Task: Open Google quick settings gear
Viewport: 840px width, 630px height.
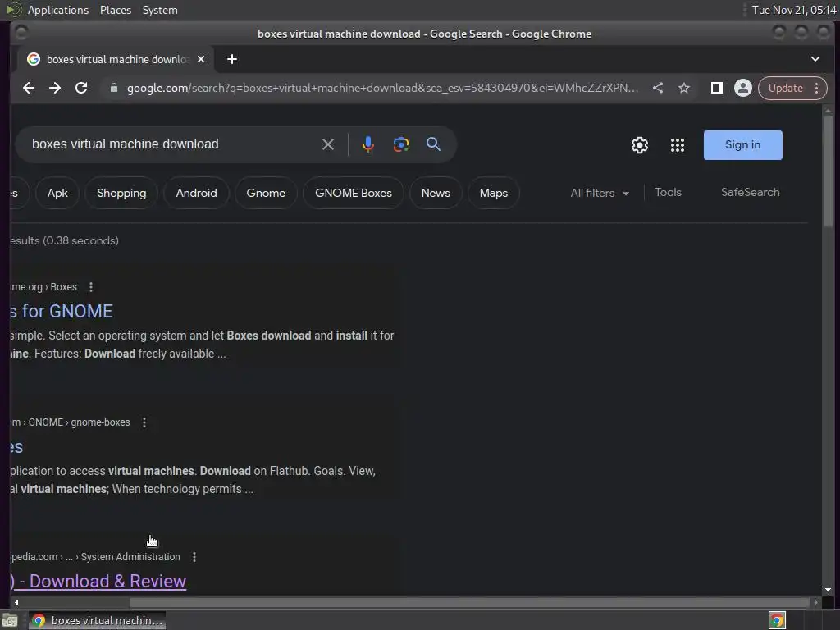Action: (640, 145)
